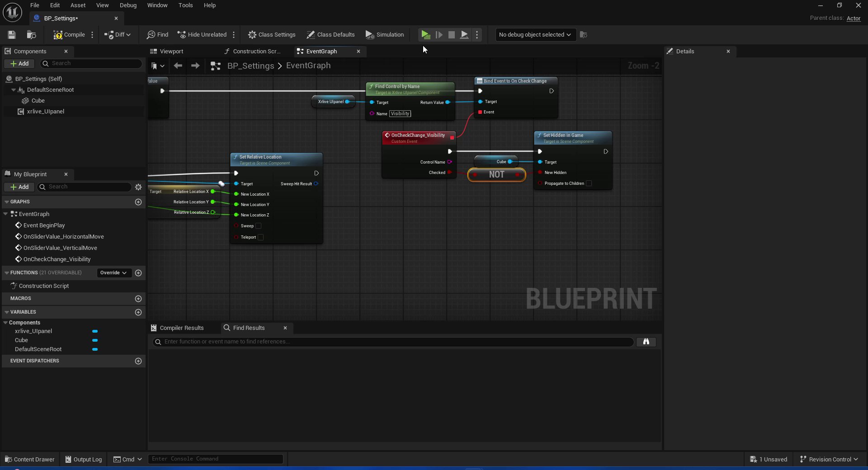Open Class Defaults

[x=330, y=35]
